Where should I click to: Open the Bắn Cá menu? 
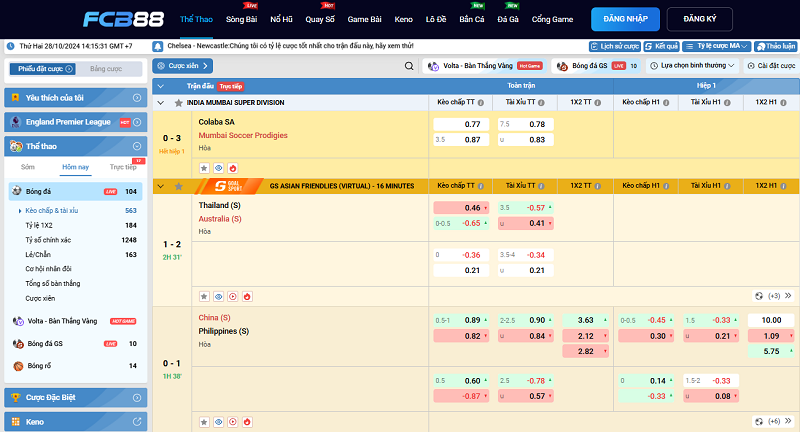click(x=471, y=19)
